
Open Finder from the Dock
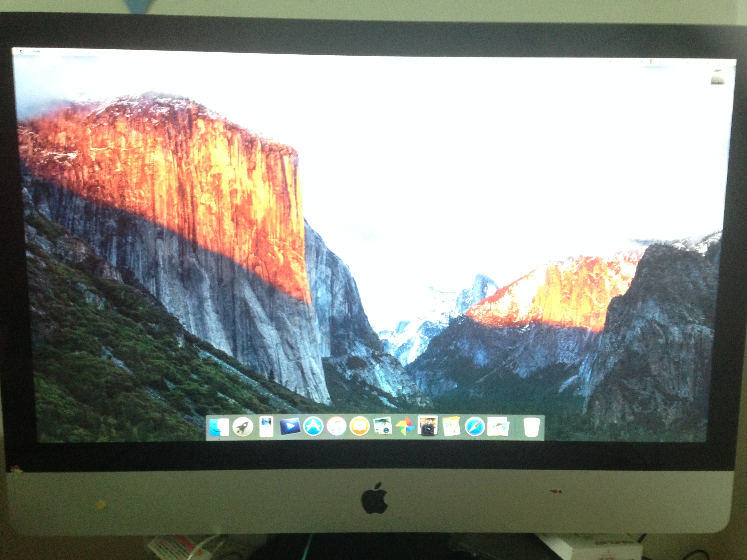coord(219,427)
